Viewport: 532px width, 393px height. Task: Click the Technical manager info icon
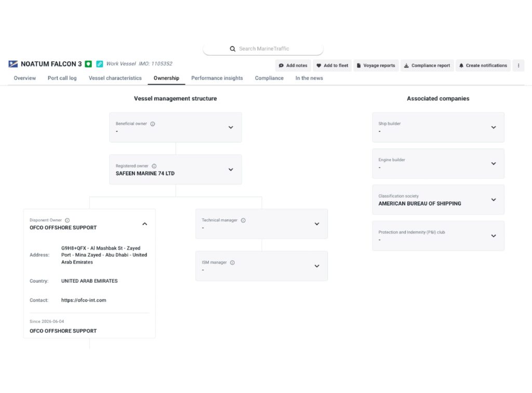[x=243, y=220]
